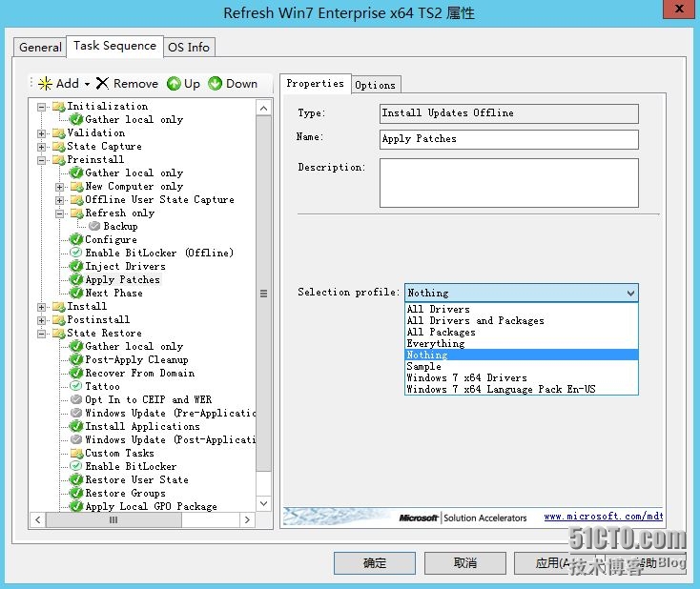Click the checkmark icon beside Apply Patches
This screenshot has height=589, width=700.
coord(77,280)
